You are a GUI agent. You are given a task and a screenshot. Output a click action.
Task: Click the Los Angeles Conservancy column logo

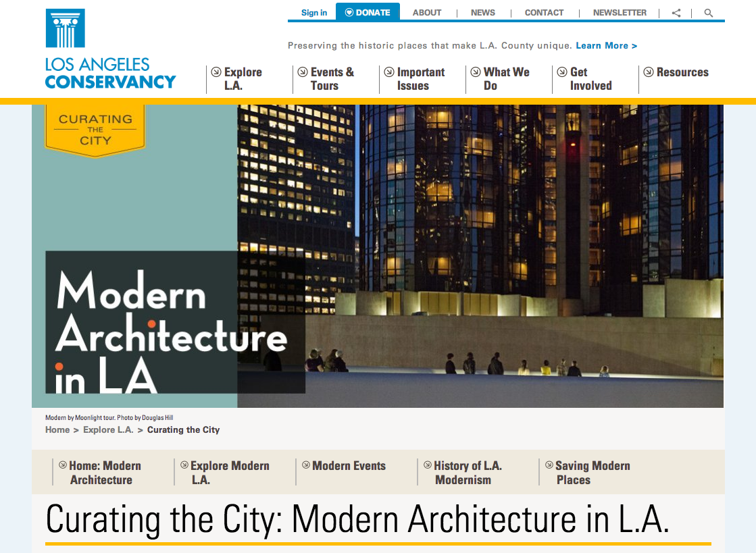[x=65, y=28]
